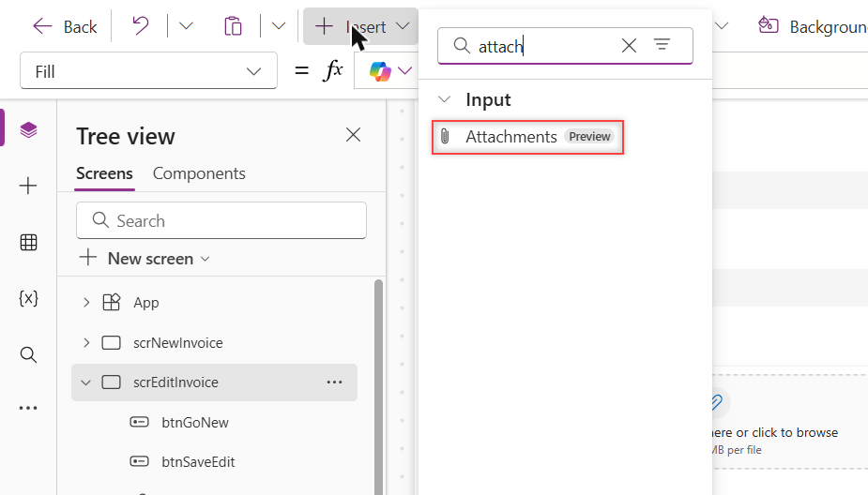Select btnSaveEdit in the tree
The height and width of the screenshot is (495, 868).
pyautogui.click(x=198, y=462)
